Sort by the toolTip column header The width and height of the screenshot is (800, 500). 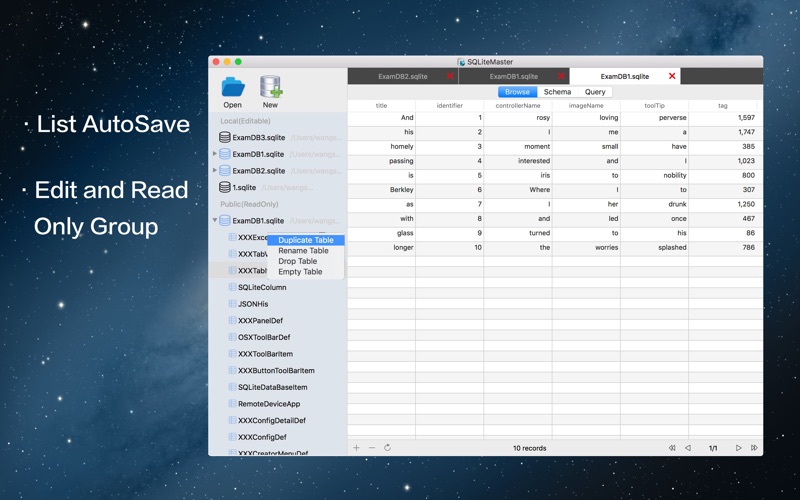tap(655, 106)
